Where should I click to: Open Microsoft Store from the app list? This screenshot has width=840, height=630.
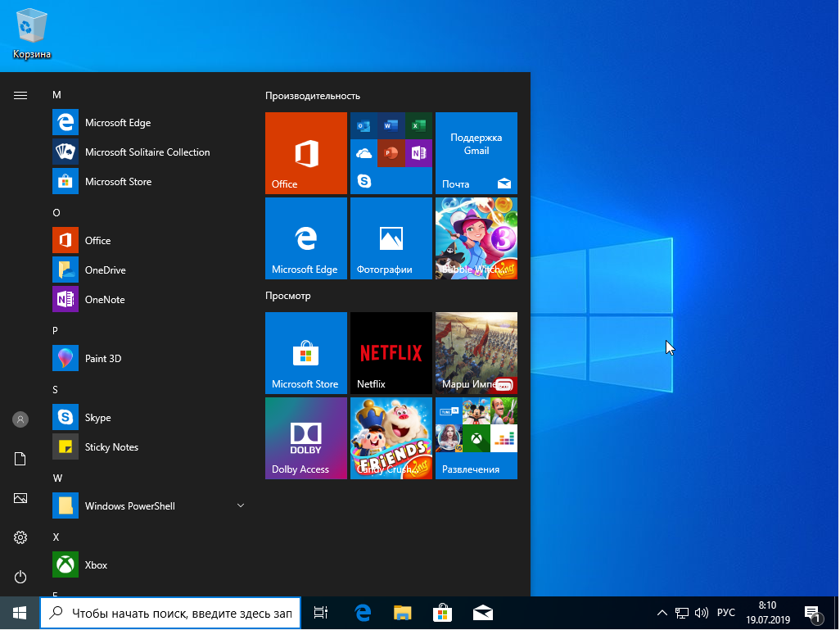pos(149,182)
